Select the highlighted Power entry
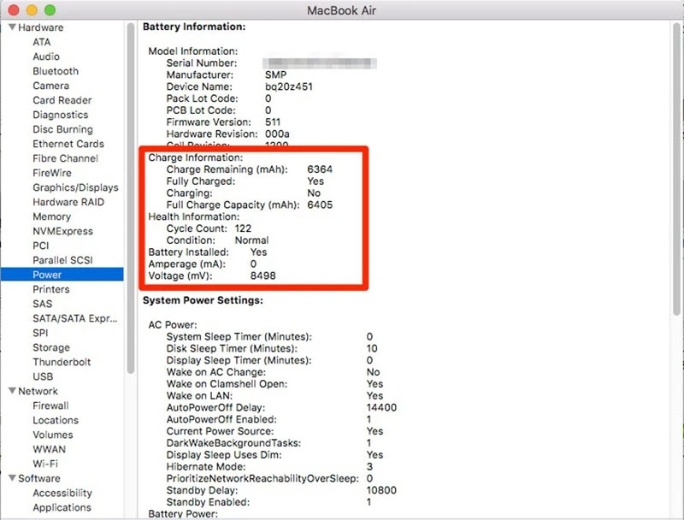 [x=62, y=274]
